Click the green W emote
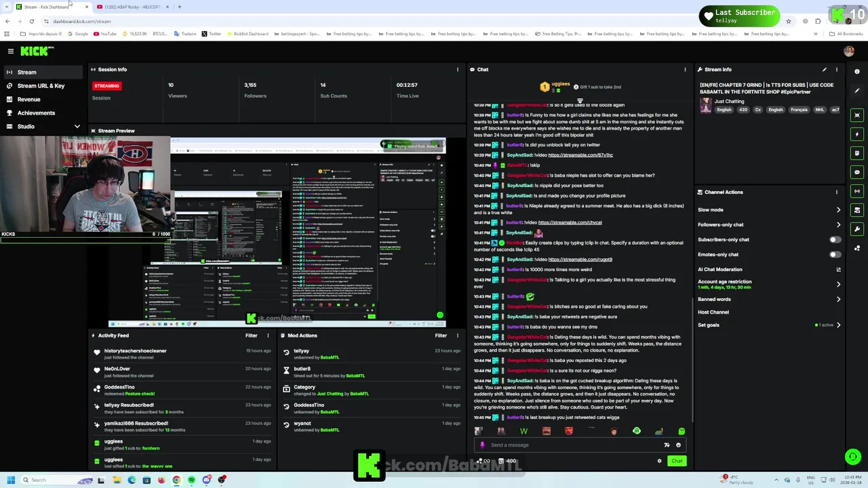868x488 pixels. coord(524,431)
